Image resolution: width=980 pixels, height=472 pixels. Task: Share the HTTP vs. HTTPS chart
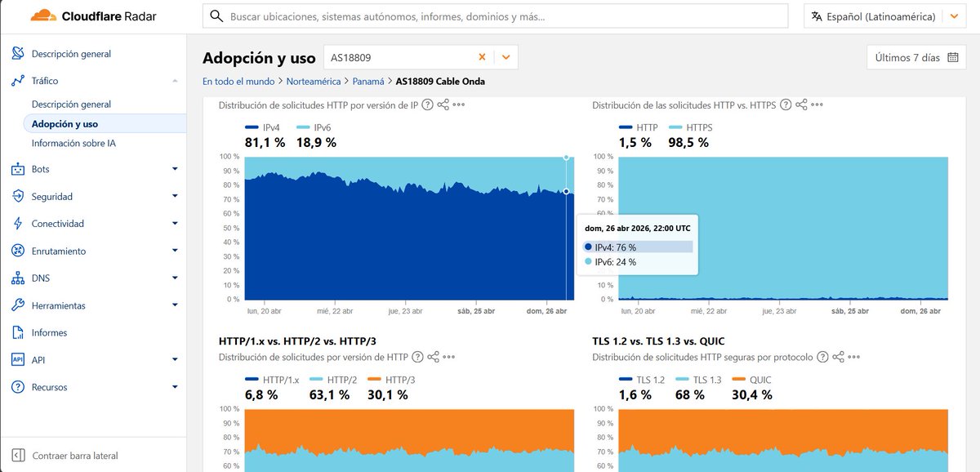pyautogui.click(x=801, y=105)
